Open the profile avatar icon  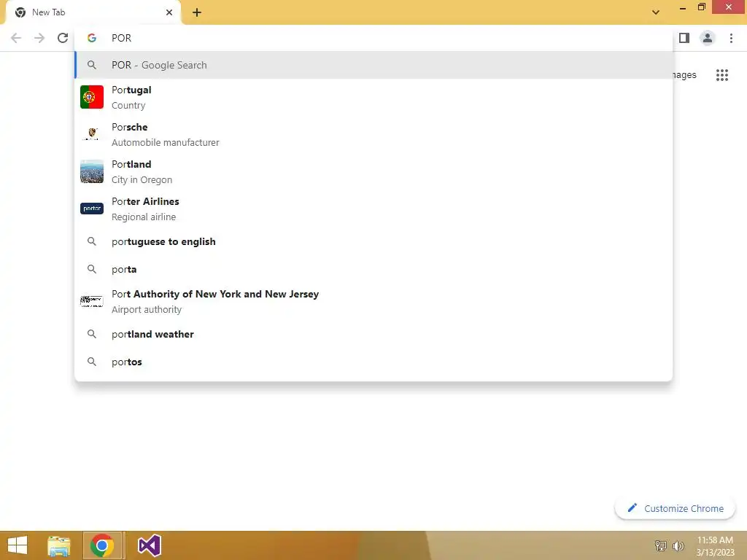point(708,38)
